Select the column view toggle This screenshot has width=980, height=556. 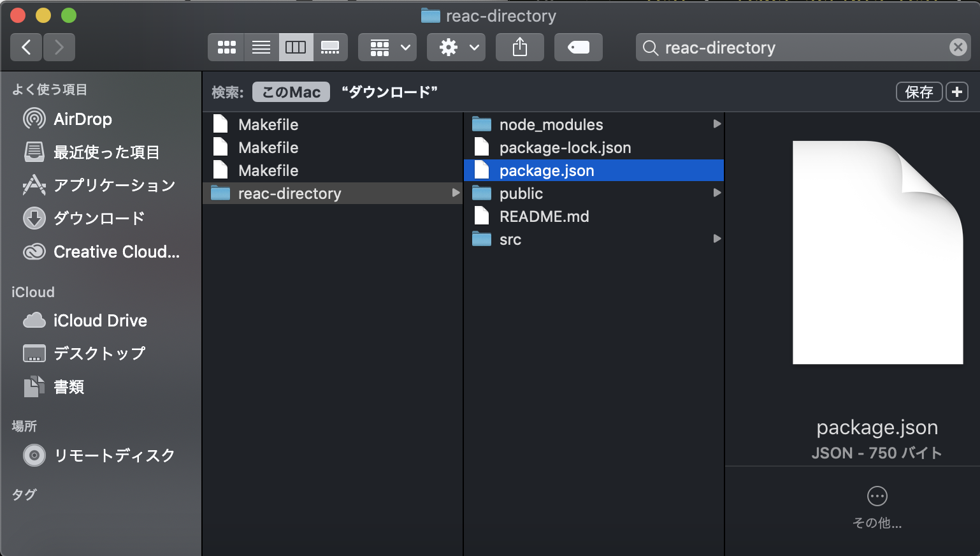[296, 47]
